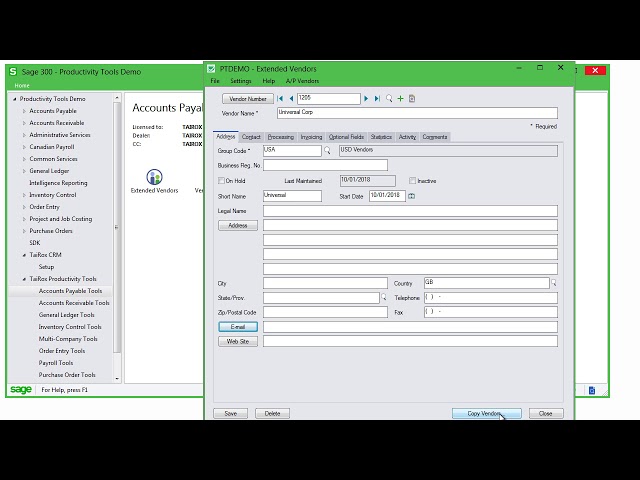The width and height of the screenshot is (640, 480).
Task: Click tree panel scrollbar down arrow
Action: [117, 379]
